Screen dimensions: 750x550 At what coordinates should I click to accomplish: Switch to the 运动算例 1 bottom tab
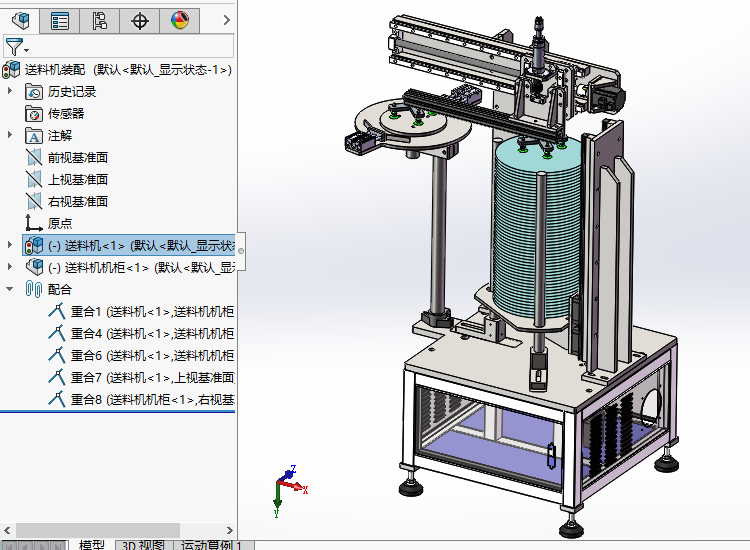pos(212,545)
